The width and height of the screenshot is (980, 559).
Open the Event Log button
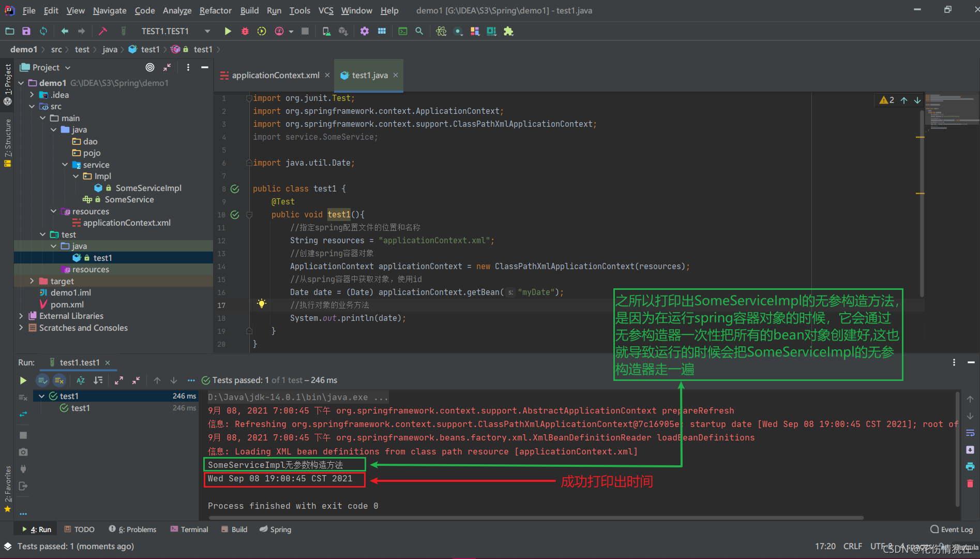coord(952,529)
